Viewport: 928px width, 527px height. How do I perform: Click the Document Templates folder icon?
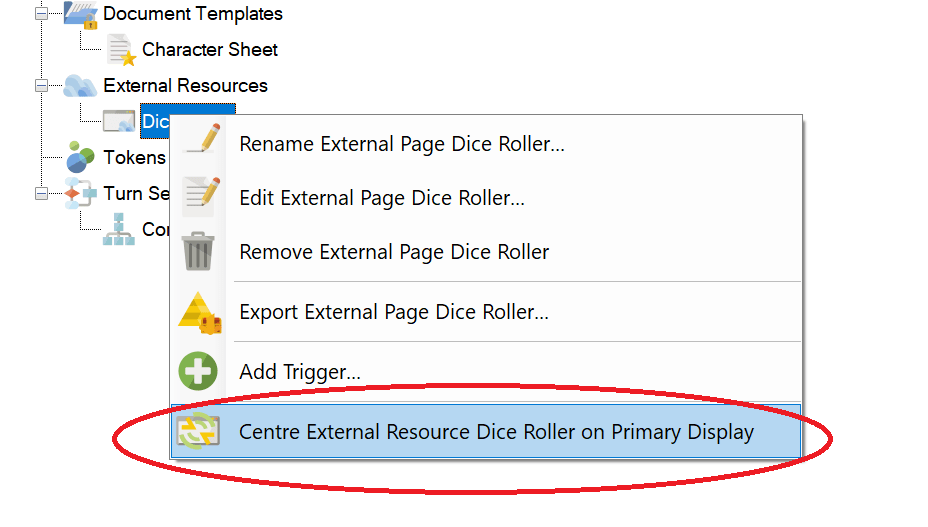[x=81, y=14]
